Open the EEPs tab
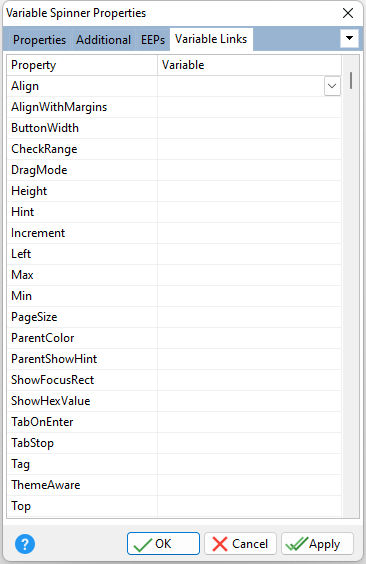 (153, 40)
